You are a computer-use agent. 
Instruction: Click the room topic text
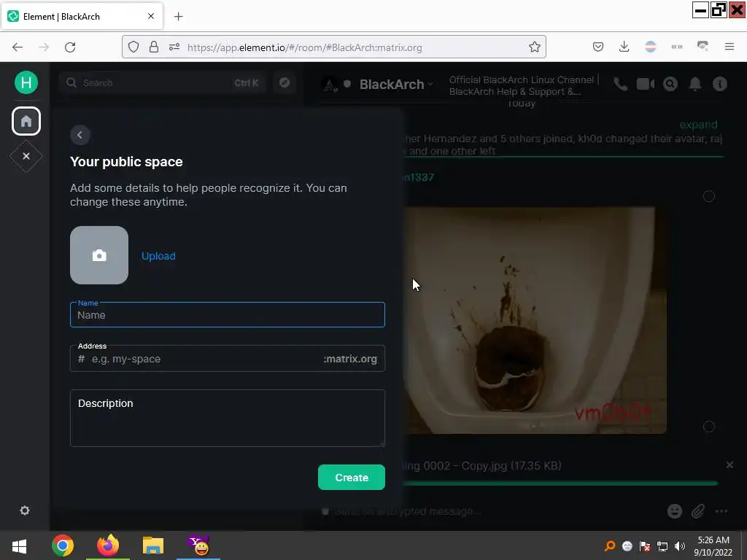click(x=524, y=86)
